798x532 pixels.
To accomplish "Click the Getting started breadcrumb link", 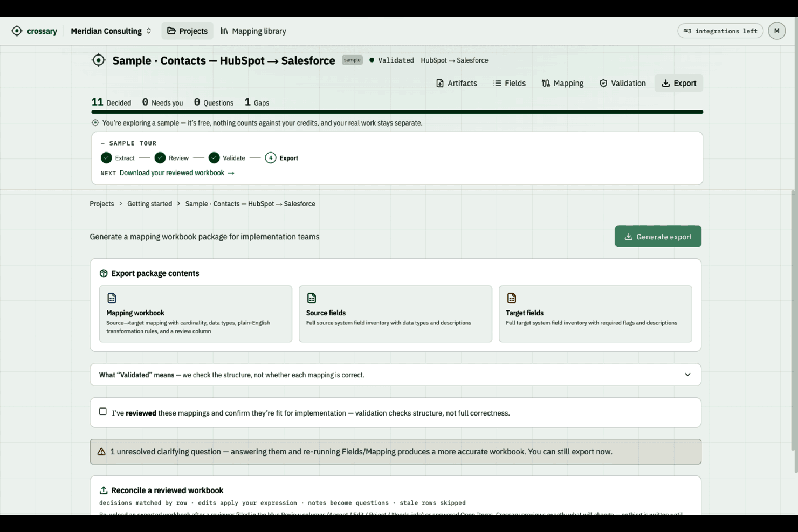I will [149, 204].
